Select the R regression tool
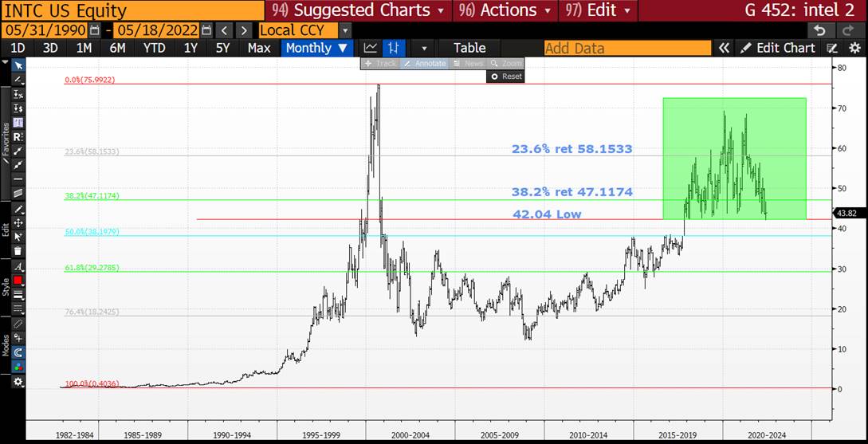 (18, 137)
